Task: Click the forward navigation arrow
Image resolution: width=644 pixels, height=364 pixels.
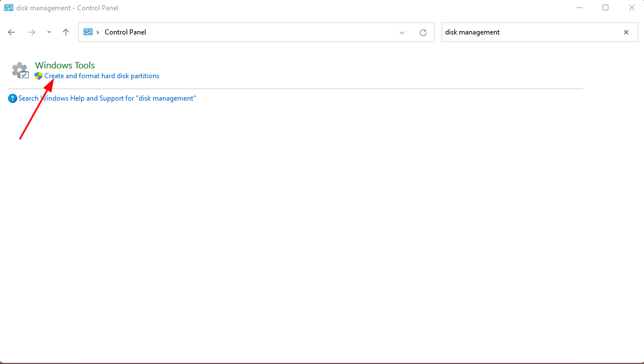Action: click(x=32, y=32)
